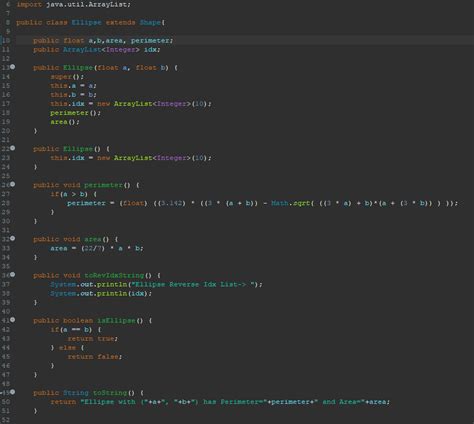Click the 'isEllipse' method name
474x424 pixels.
[x=116, y=321]
